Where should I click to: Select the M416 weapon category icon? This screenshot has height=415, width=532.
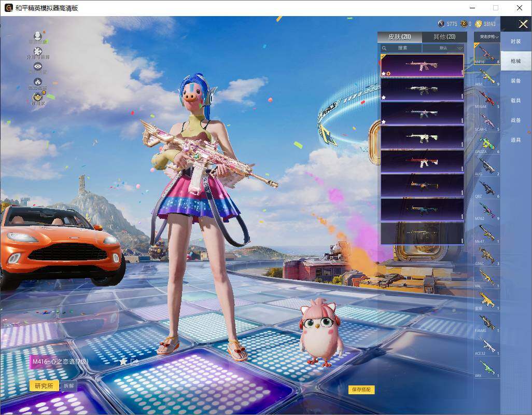(487, 53)
